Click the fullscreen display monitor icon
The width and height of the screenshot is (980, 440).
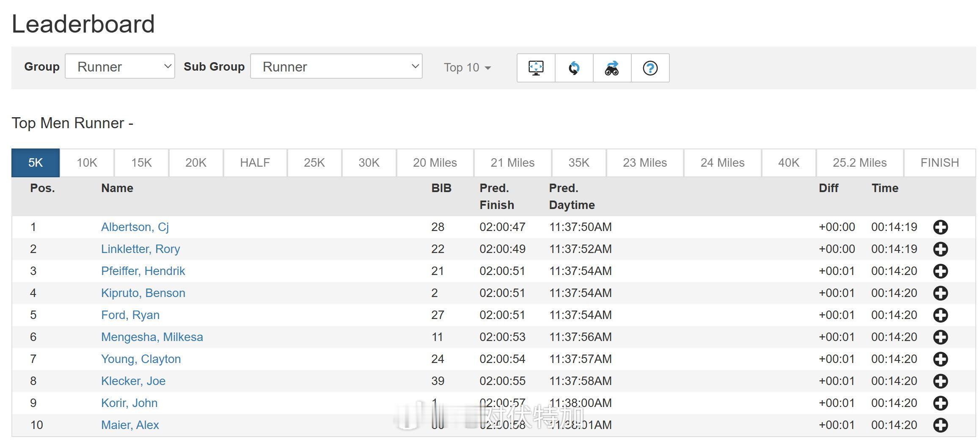(x=536, y=68)
